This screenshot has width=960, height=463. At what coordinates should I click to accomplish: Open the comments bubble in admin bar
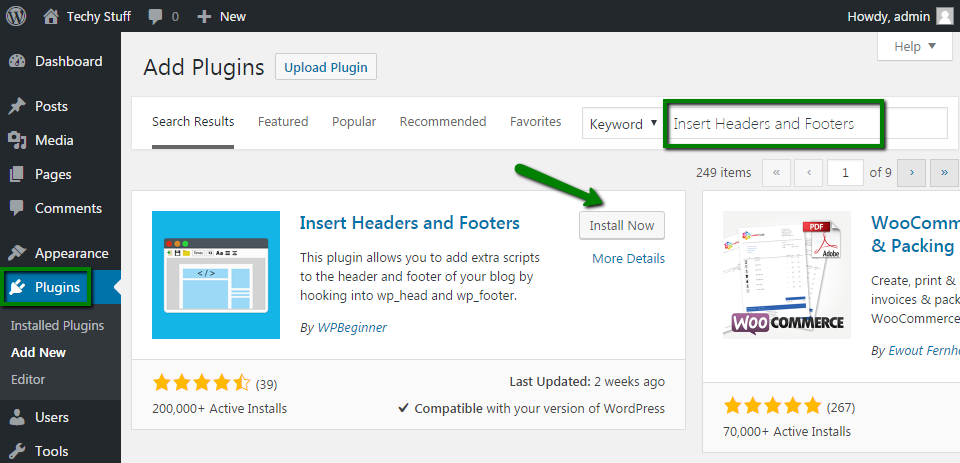(x=156, y=17)
